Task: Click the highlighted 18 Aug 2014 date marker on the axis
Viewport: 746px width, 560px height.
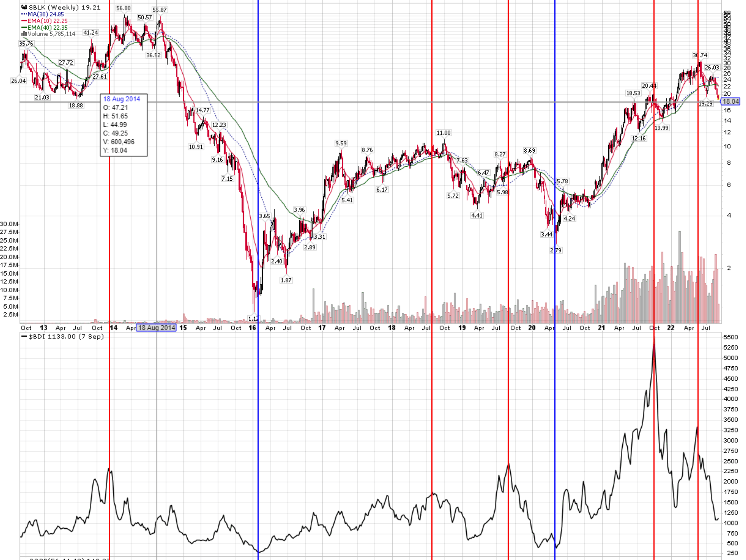Action: point(156,327)
